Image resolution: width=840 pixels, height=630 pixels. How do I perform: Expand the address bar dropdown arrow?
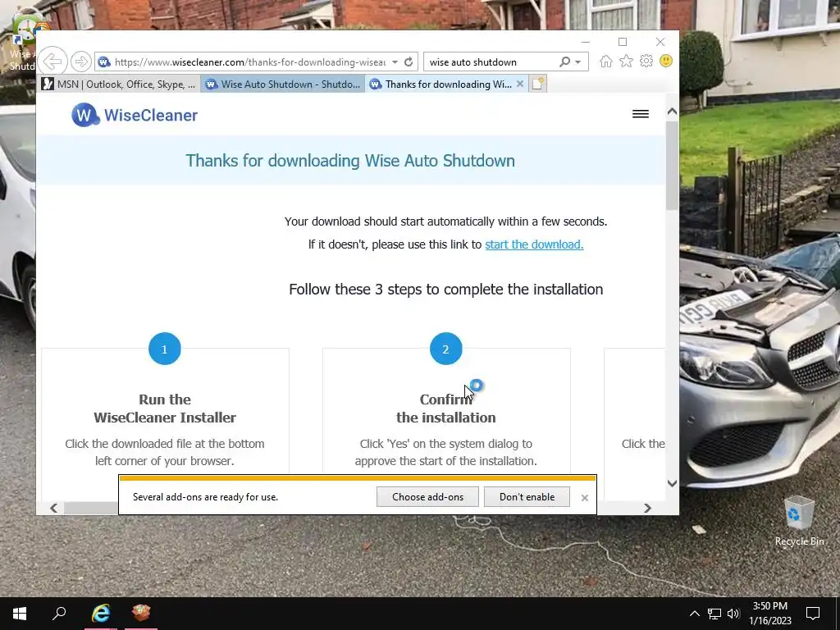coord(395,62)
